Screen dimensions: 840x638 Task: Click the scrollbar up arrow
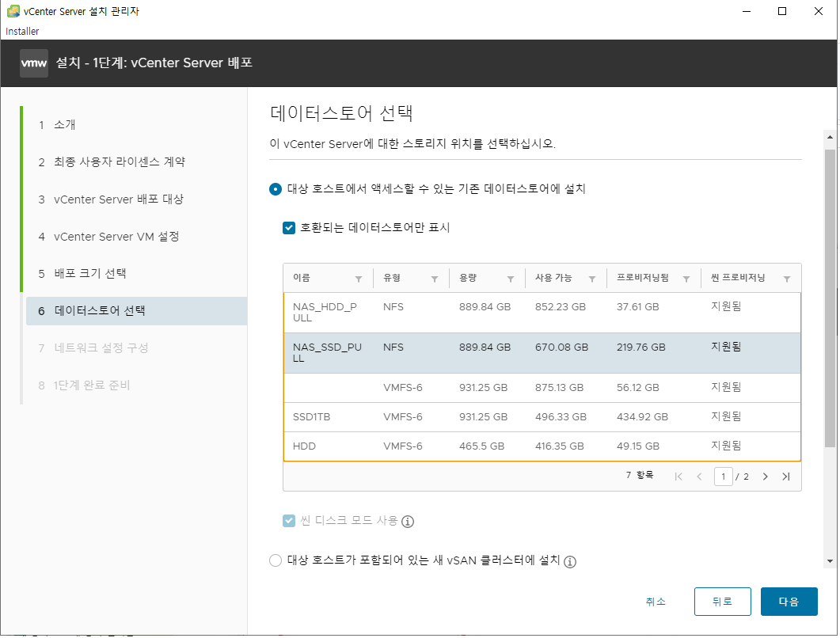830,137
